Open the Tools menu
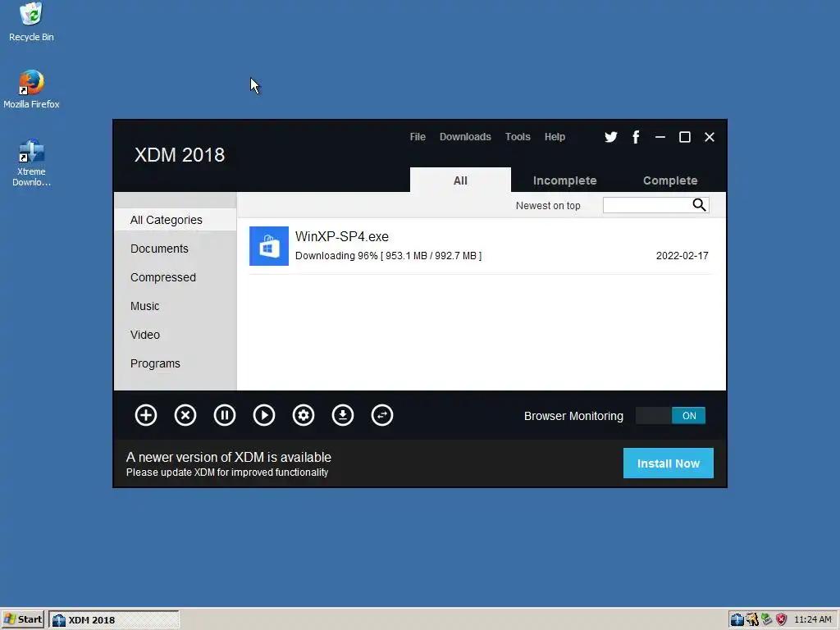 (x=518, y=137)
